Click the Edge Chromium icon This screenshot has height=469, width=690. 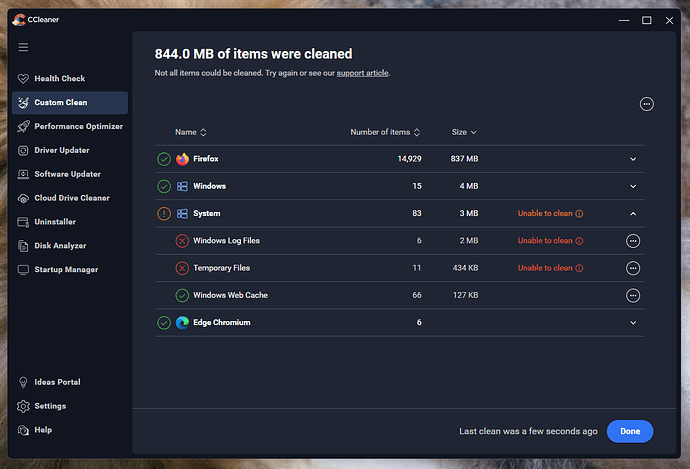[x=182, y=323]
